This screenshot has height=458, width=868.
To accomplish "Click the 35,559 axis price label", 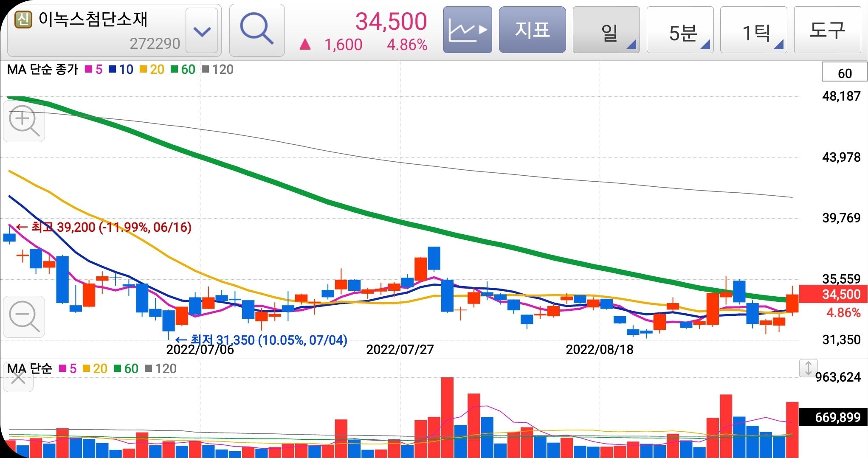I will coord(841,279).
